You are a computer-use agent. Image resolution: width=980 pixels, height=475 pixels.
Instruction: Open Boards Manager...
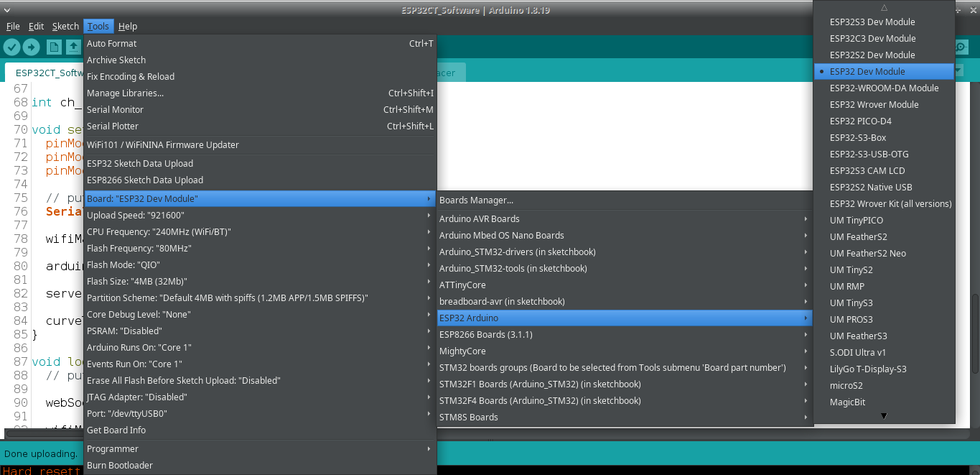(x=624, y=200)
